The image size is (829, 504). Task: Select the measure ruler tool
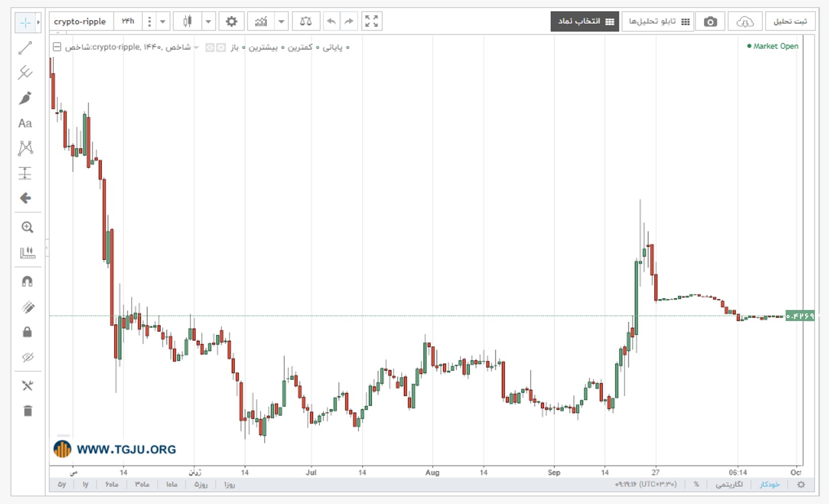27,253
